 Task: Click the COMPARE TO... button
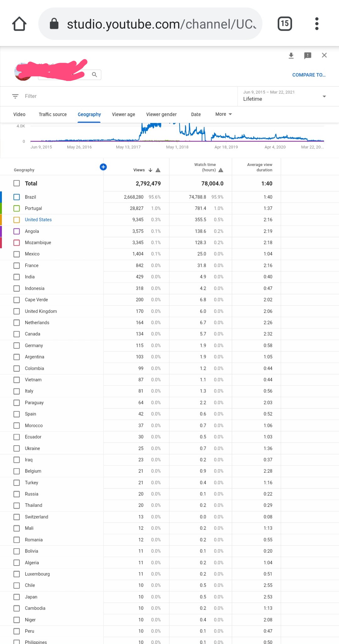[309, 75]
